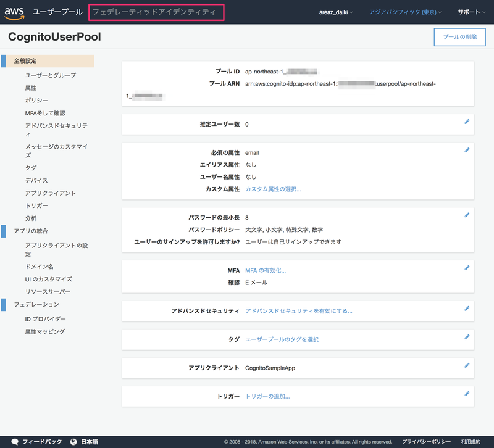
Task: Open タグ in the sidebar
Action: coord(31,168)
